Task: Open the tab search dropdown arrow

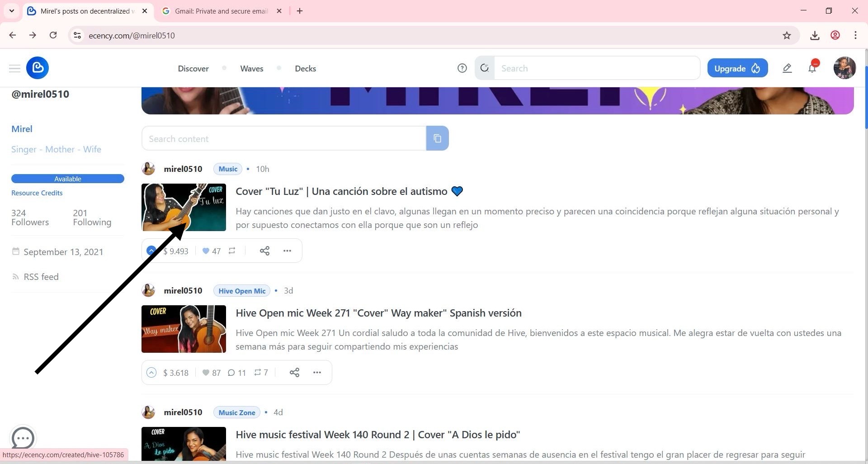Action: click(x=12, y=11)
